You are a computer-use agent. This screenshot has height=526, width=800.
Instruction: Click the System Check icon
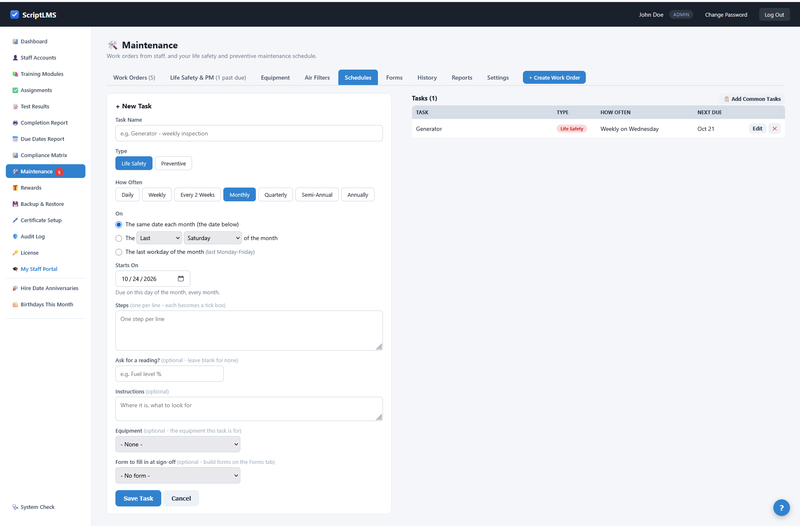coord(15,507)
